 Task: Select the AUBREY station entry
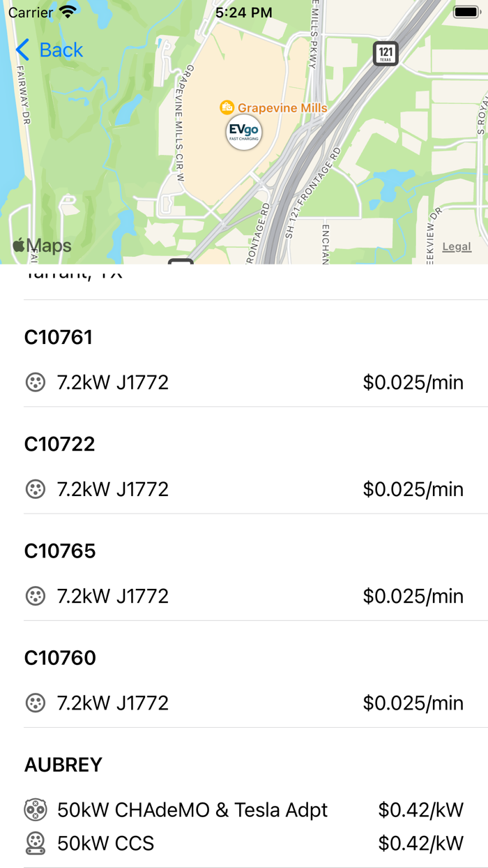coord(63,765)
